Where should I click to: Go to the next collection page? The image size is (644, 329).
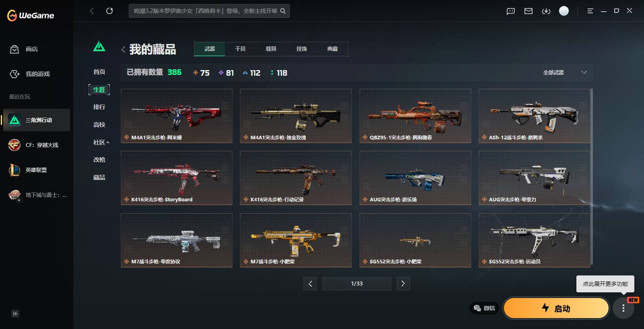coord(403,283)
